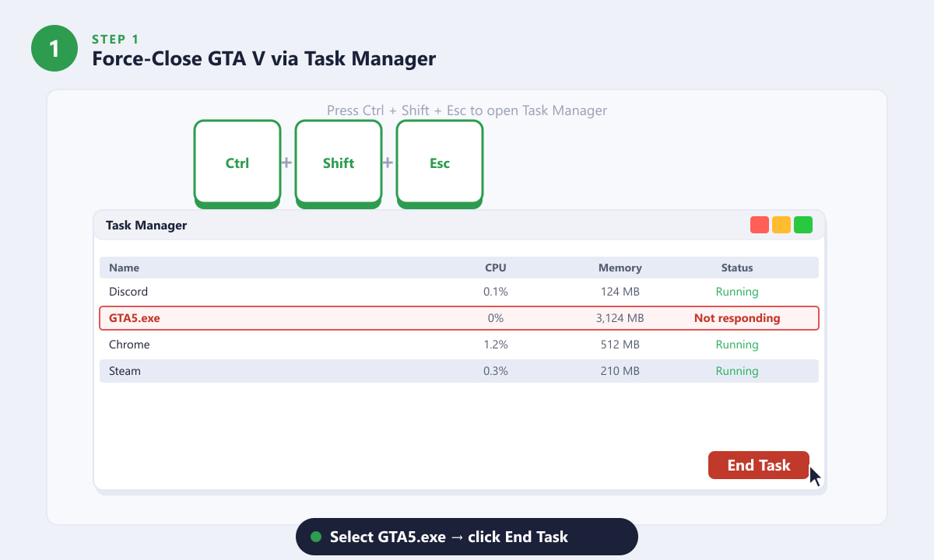Click Chrome's 512 MB memory value
The height and width of the screenshot is (560, 934).
pos(620,345)
